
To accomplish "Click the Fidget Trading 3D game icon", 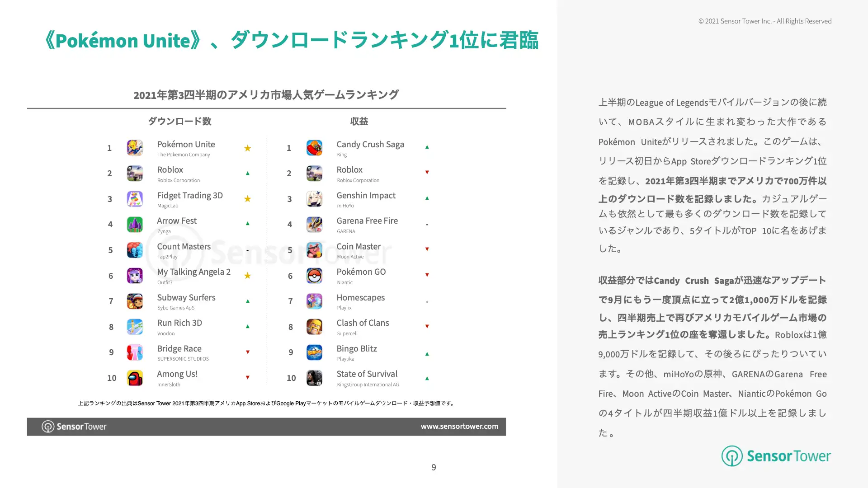I will pyautogui.click(x=135, y=199).
